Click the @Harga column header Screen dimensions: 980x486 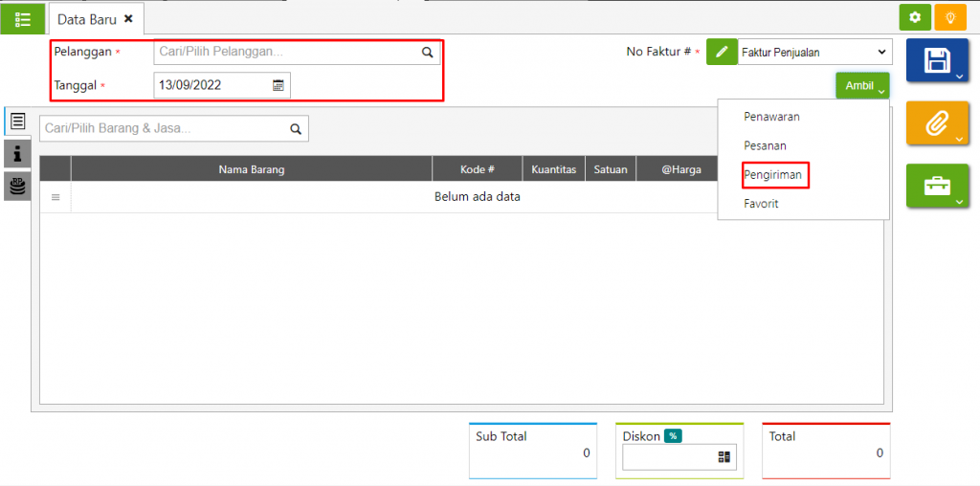(x=681, y=169)
